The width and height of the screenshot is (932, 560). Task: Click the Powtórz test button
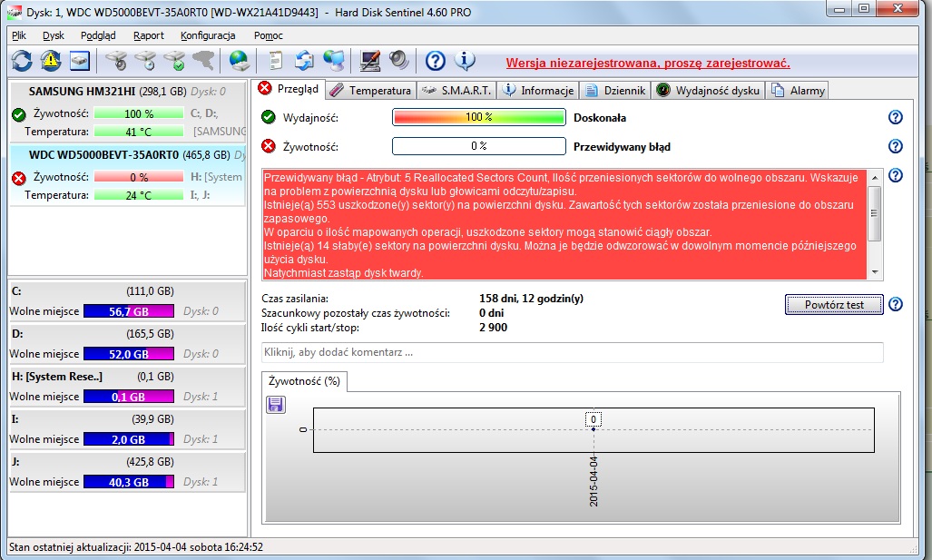pos(834,304)
